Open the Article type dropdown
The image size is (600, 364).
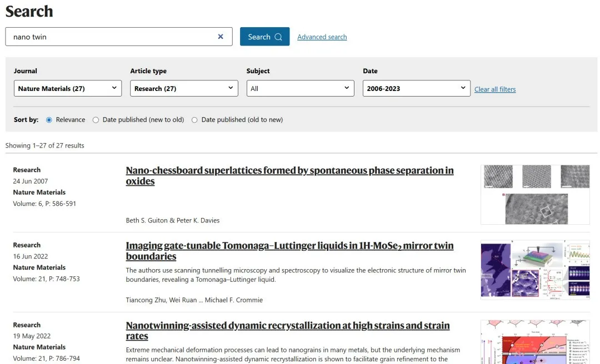pos(184,88)
